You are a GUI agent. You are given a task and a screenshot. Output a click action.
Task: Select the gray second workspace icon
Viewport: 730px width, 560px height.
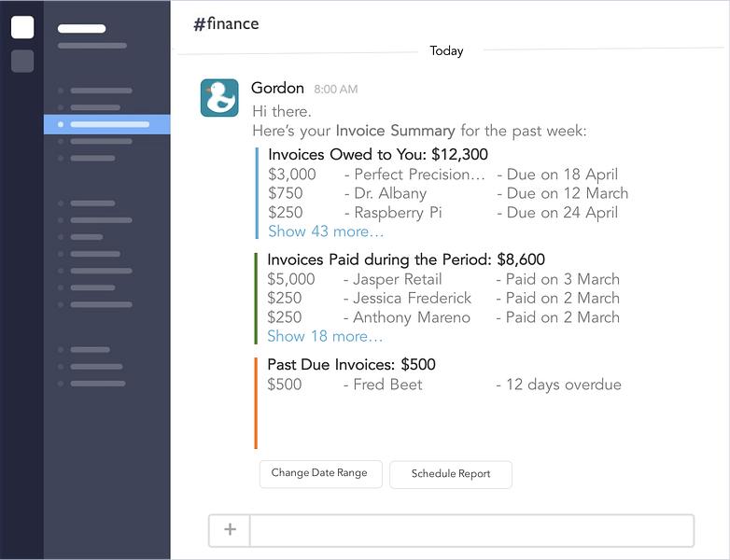22,61
